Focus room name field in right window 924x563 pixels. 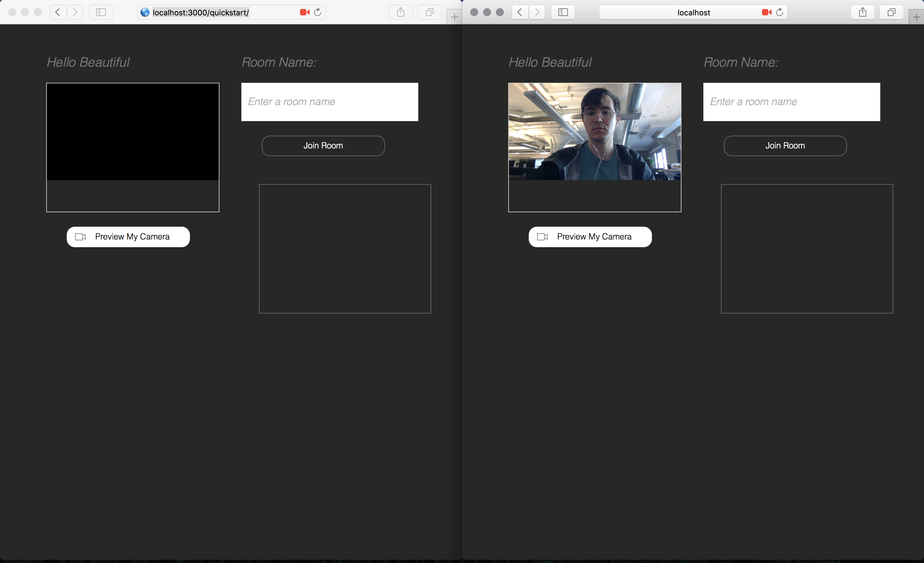[791, 102]
